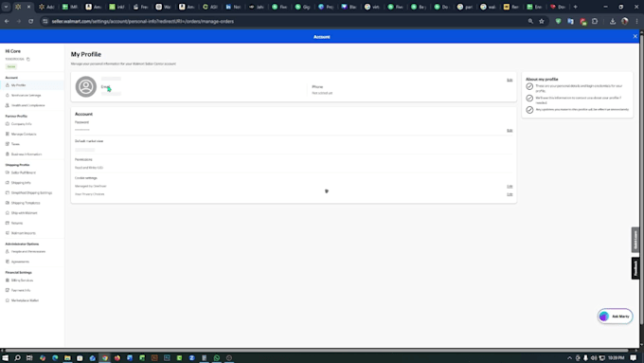Open Seller Fulfillment under Shipping Profile
Viewport: 644px width, 363px height.
[x=23, y=172]
